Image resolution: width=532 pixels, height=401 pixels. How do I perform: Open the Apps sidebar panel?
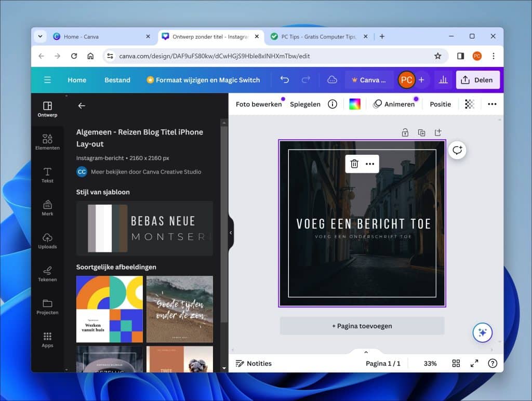pos(47,340)
